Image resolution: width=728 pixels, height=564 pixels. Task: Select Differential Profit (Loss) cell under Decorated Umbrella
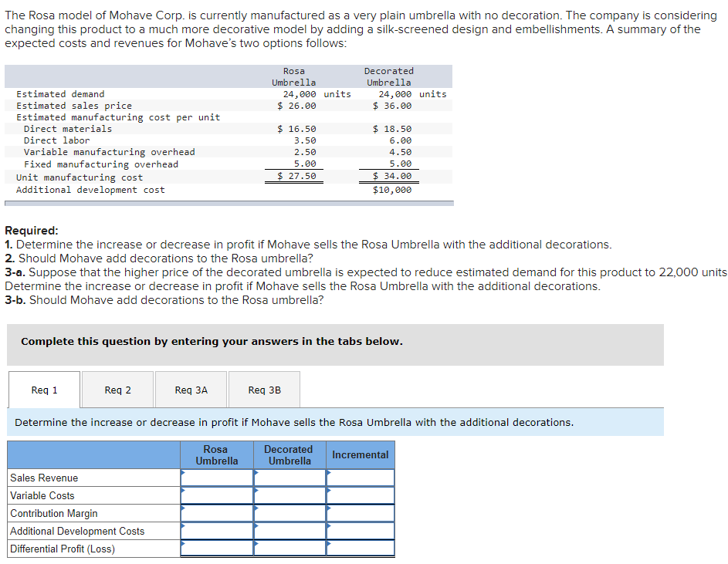coord(290,549)
